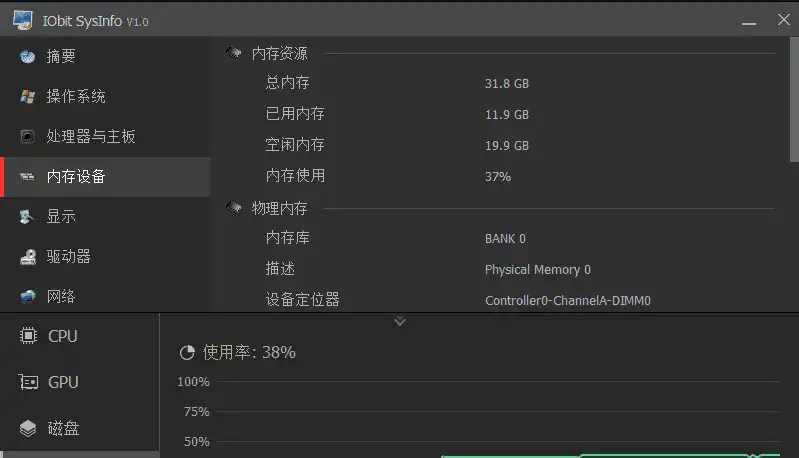Open the 驱动器 section
799x458 pixels.
[x=105, y=257]
